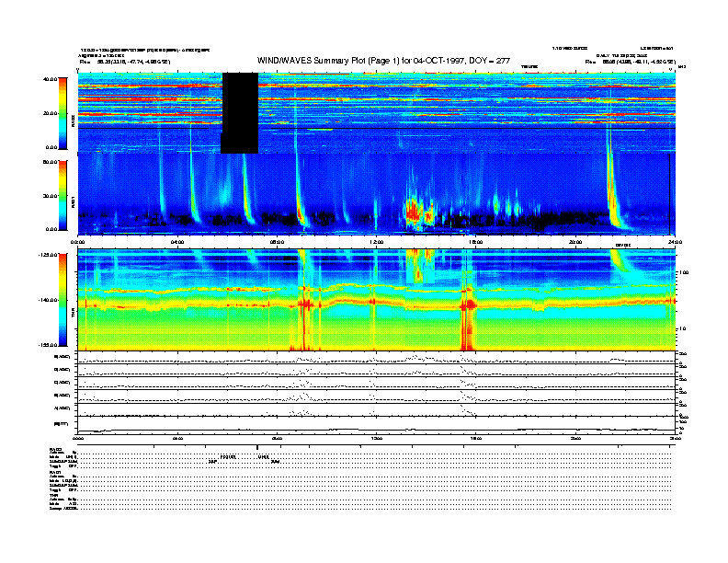Select the RAD2 color scale bar
This screenshot has width=728, height=563.
(63, 114)
